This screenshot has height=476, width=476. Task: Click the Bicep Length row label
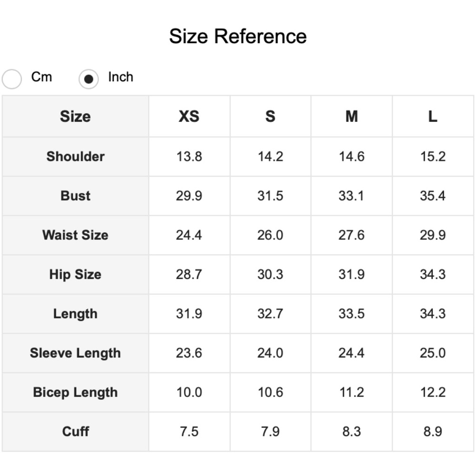click(75, 392)
